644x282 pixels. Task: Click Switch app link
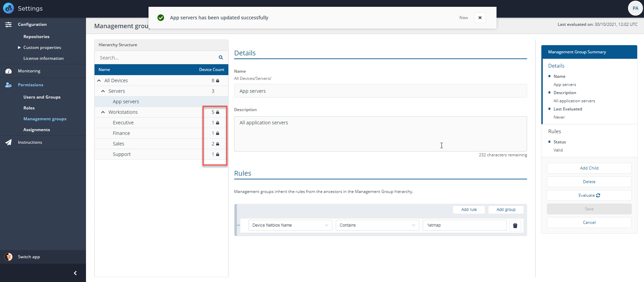29,257
